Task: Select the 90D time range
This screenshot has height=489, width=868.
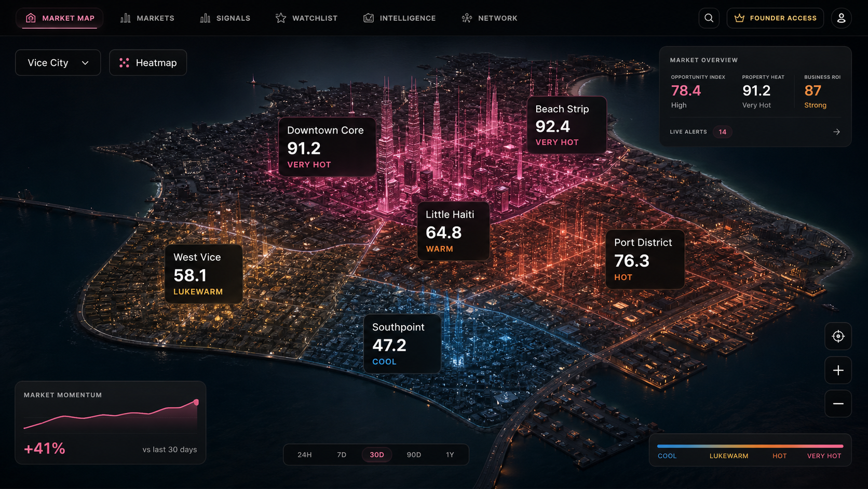Action: (414, 455)
